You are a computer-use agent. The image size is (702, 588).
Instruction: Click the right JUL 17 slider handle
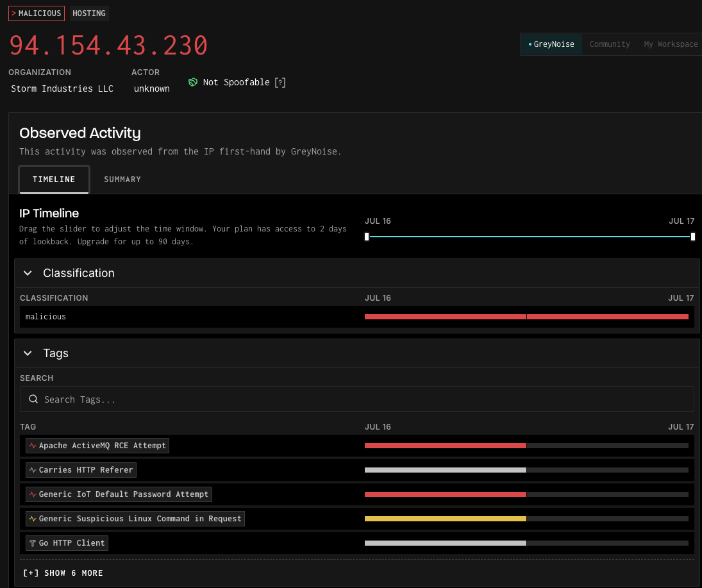[x=692, y=237]
